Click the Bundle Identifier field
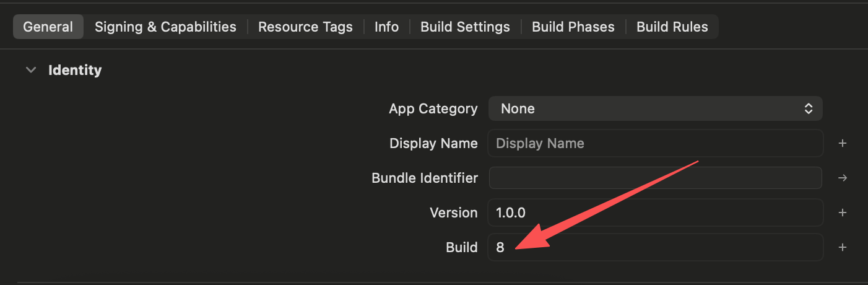 tap(655, 178)
